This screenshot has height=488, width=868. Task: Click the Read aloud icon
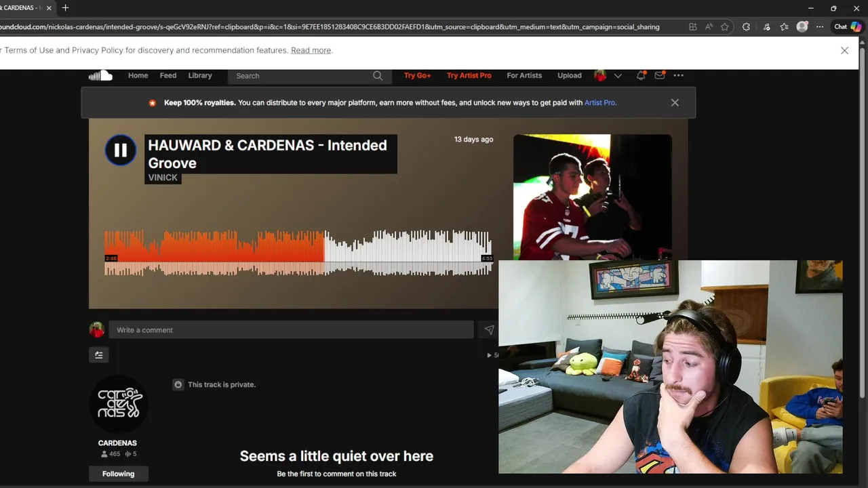click(709, 27)
